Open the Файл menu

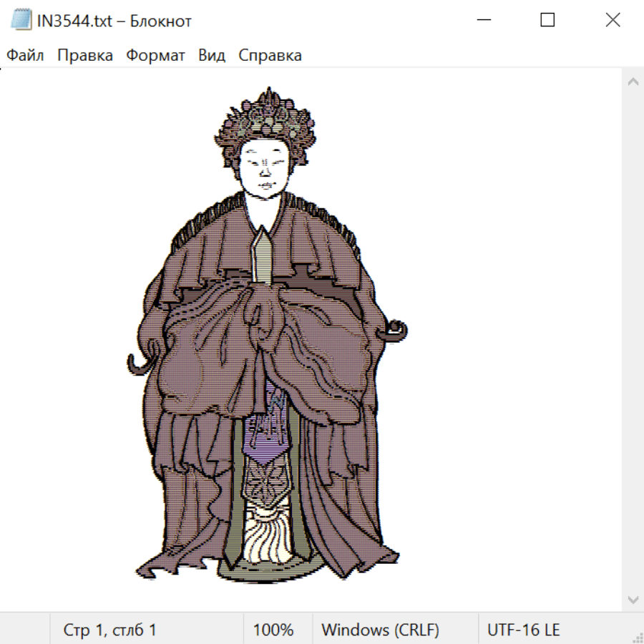tap(25, 56)
